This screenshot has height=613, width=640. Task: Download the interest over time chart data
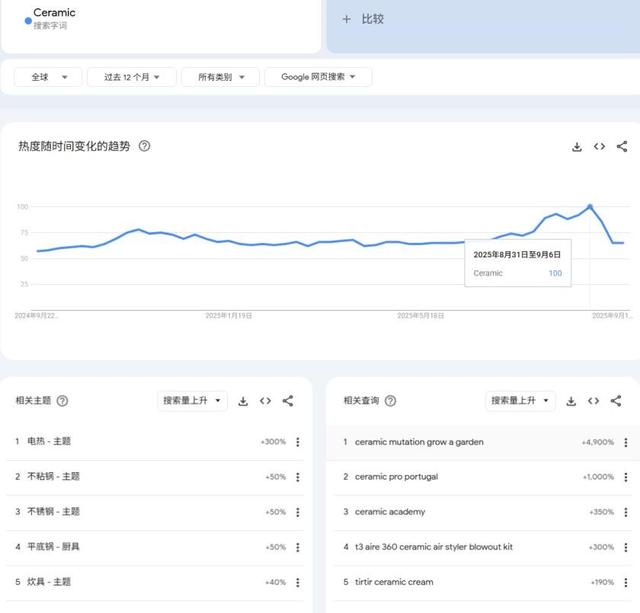[x=577, y=147]
